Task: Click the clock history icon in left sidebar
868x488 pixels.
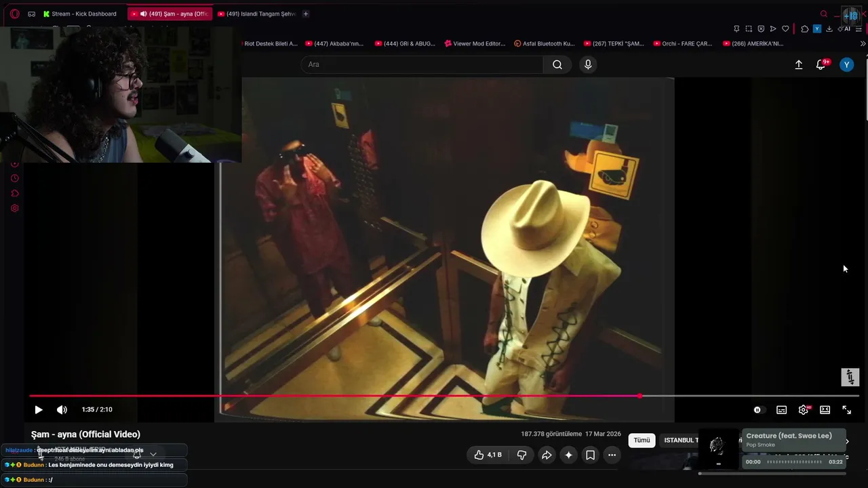Action: pos(14,178)
